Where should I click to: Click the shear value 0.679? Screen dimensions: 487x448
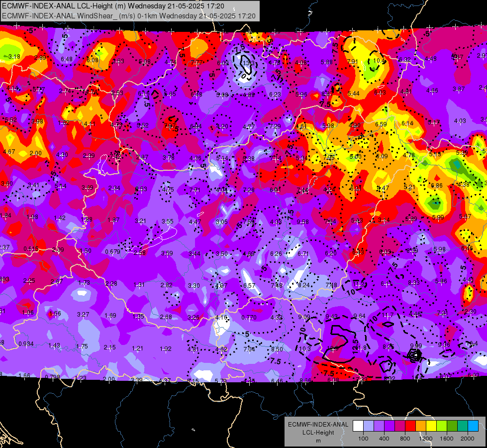pos(112,251)
